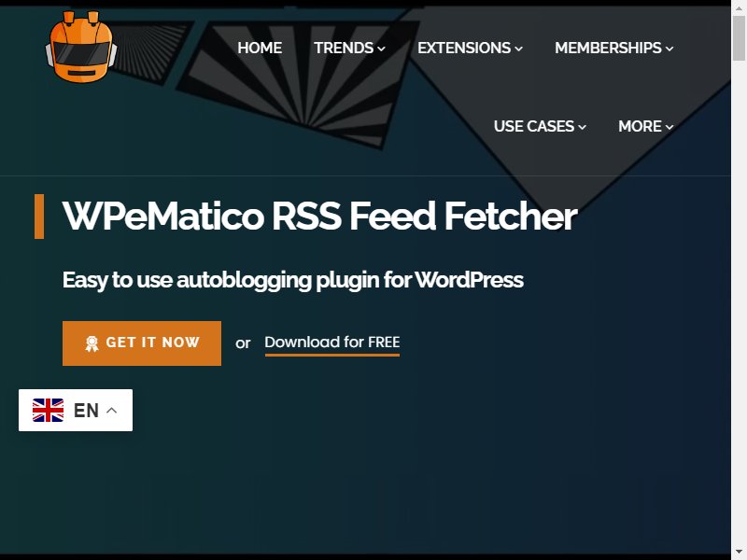Open the Trends menu
Image resolution: width=747 pixels, height=560 pixels.
(x=349, y=48)
